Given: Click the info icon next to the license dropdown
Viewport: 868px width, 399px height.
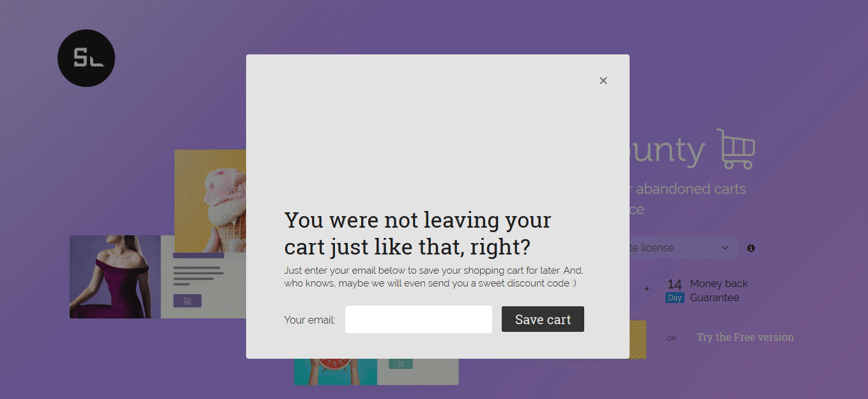Looking at the screenshot, I should click(751, 248).
